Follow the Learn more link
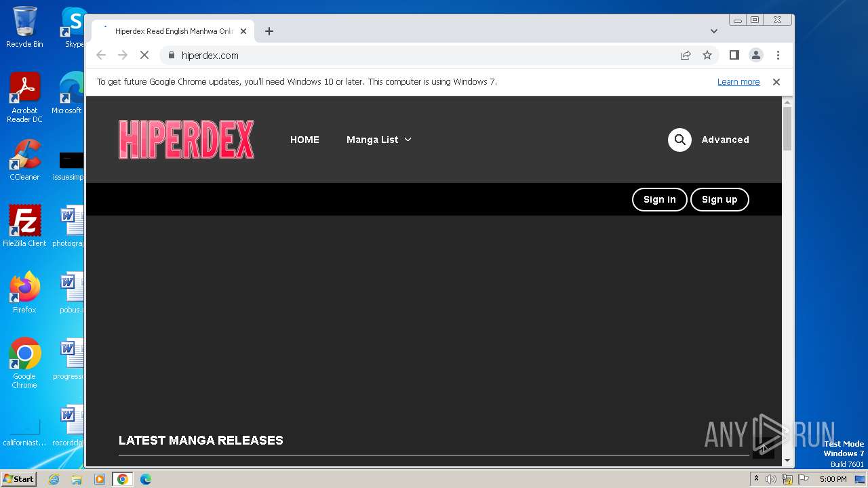Screen dimensions: 868x488 738,81
